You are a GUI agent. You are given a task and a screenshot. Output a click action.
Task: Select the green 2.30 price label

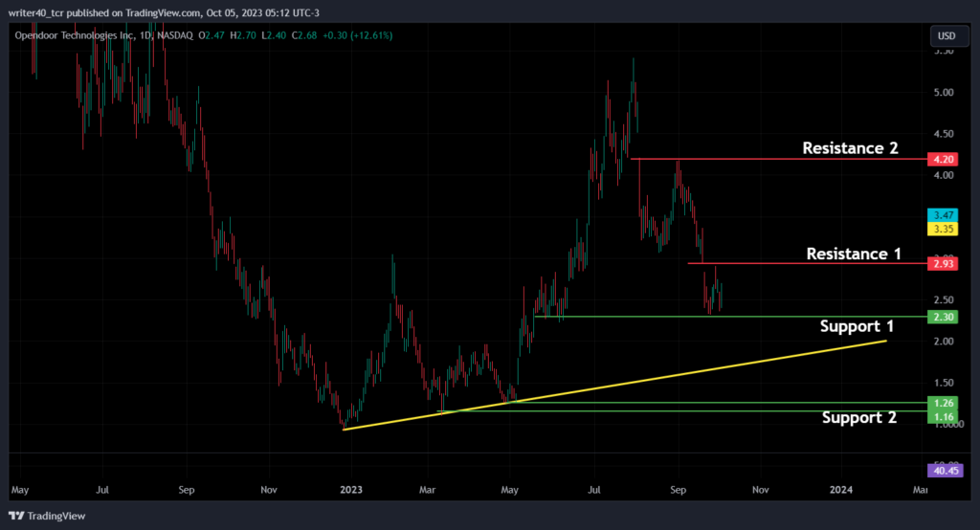[943, 317]
